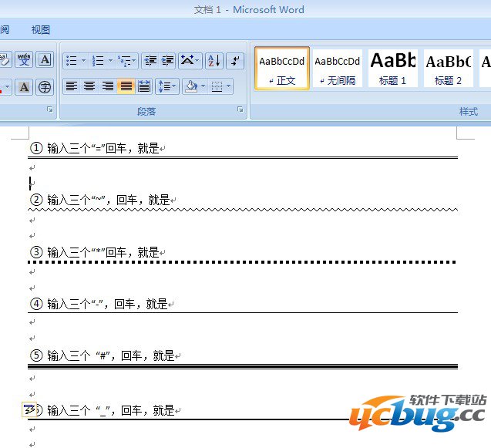Click the 样式 group label

(469, 111)
